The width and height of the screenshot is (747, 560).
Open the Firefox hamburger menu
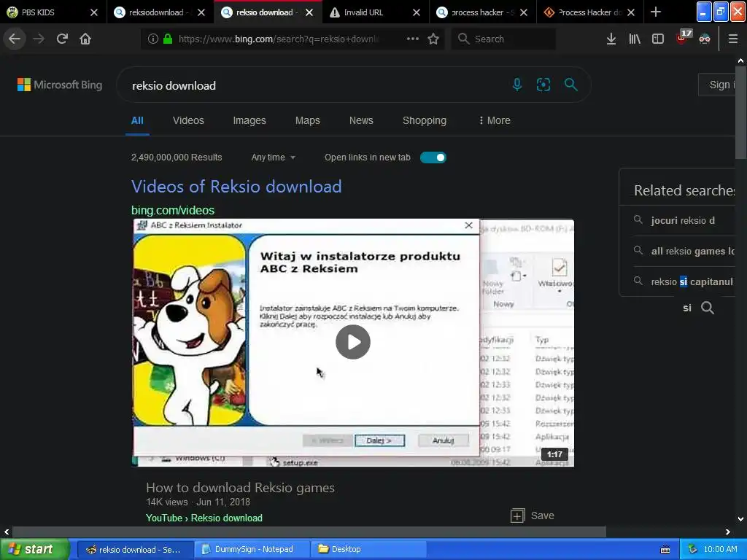pos(733,39)
